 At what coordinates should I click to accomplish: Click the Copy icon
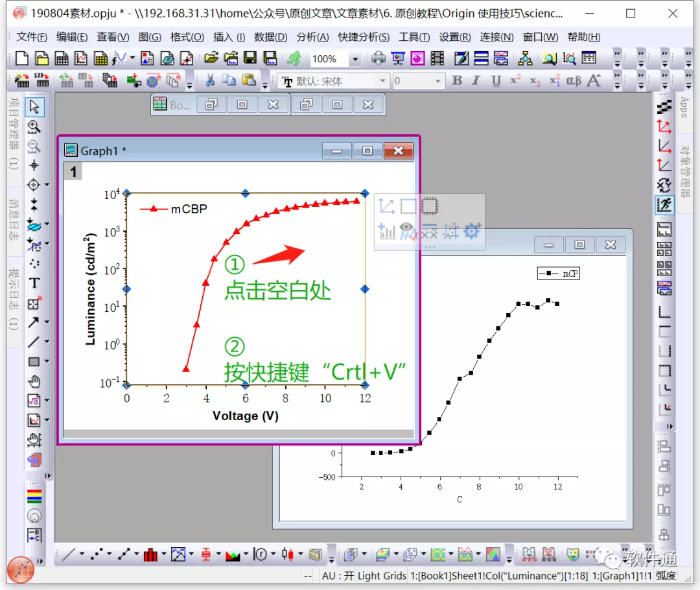tap(229, 81)
